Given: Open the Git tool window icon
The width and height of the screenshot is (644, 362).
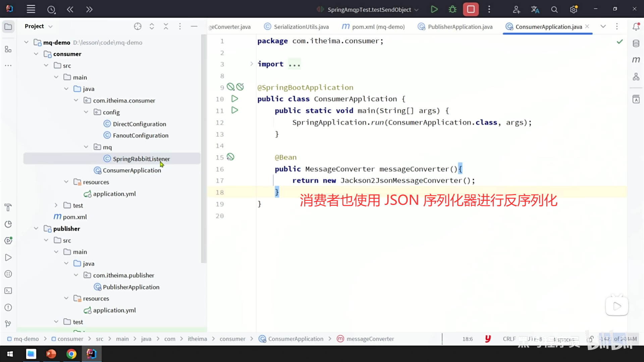Looking at the screenshot, I should [8, 324].
